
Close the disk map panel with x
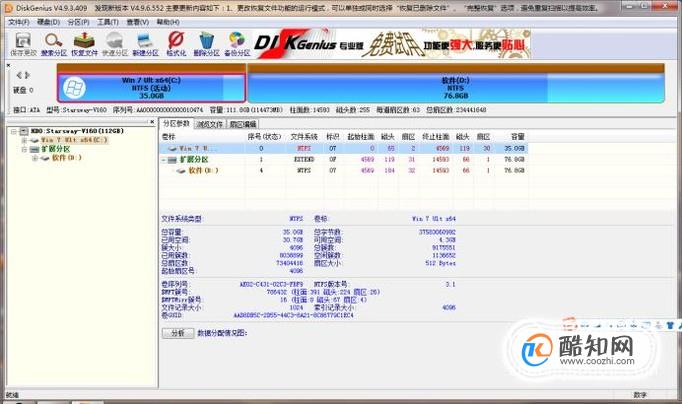8,65
